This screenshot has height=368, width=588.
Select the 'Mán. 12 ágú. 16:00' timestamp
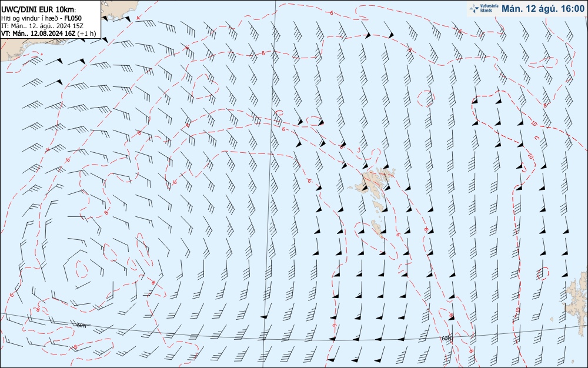[x=543, y=9]
